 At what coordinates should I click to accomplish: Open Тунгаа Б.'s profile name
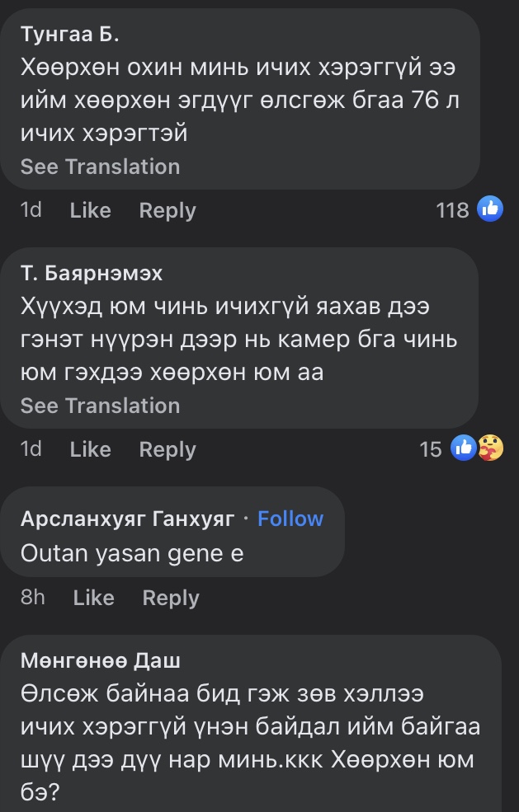tap(69, 34)
